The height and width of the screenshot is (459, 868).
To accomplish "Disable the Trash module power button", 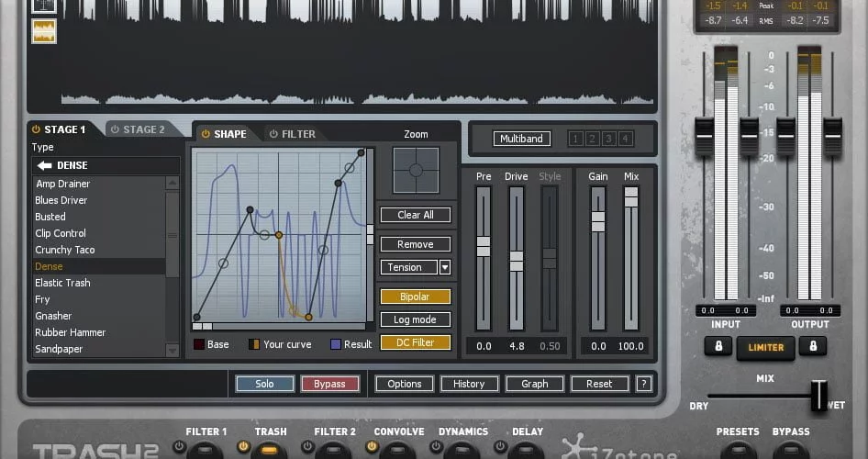I will (x=243, y=446).
